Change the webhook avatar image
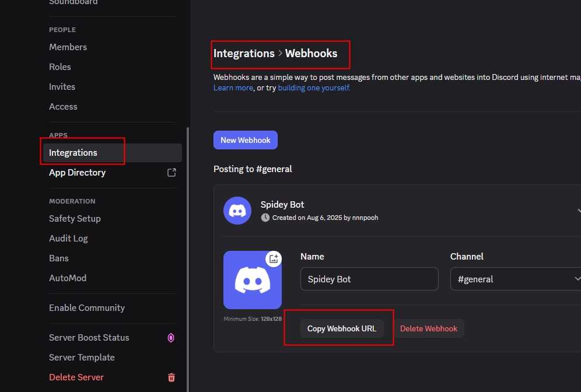 click(253, 280)
